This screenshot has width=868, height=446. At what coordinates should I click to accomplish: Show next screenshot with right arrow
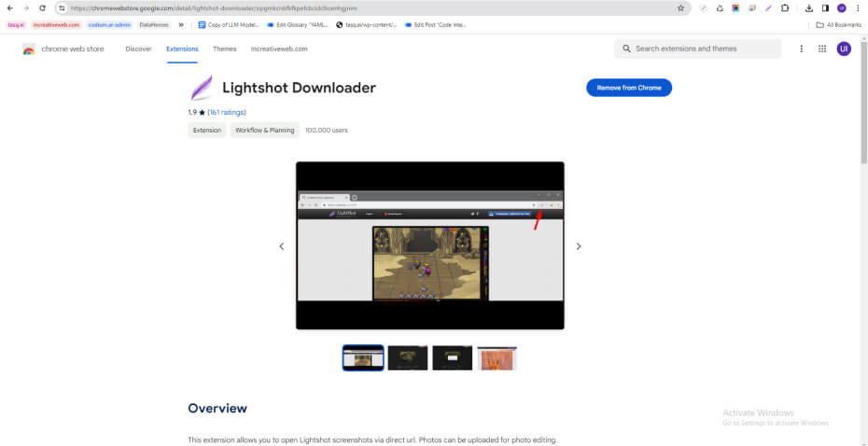coord(579,246)
